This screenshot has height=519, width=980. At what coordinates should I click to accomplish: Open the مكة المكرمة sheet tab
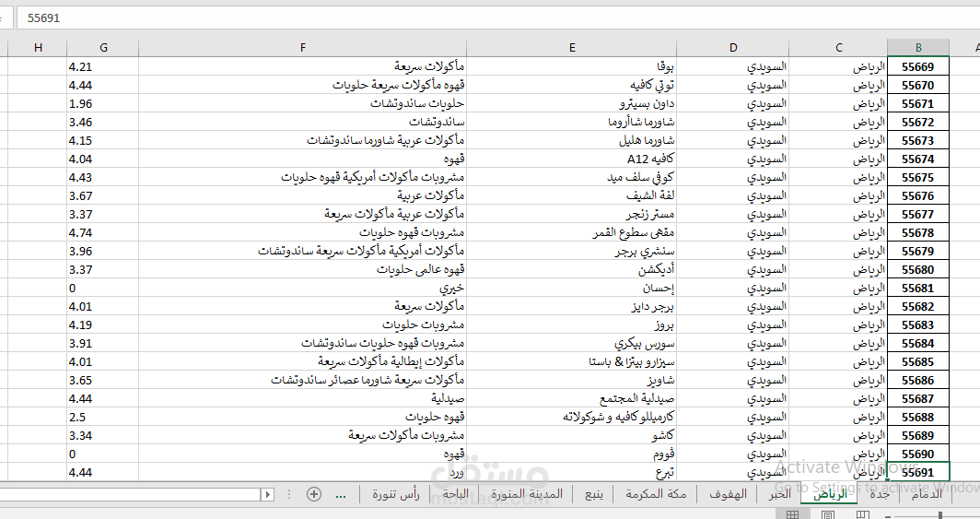[656, 494]
